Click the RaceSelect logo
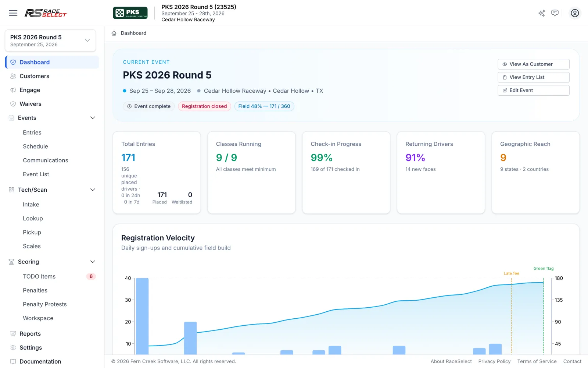 (x=46, y=13)
